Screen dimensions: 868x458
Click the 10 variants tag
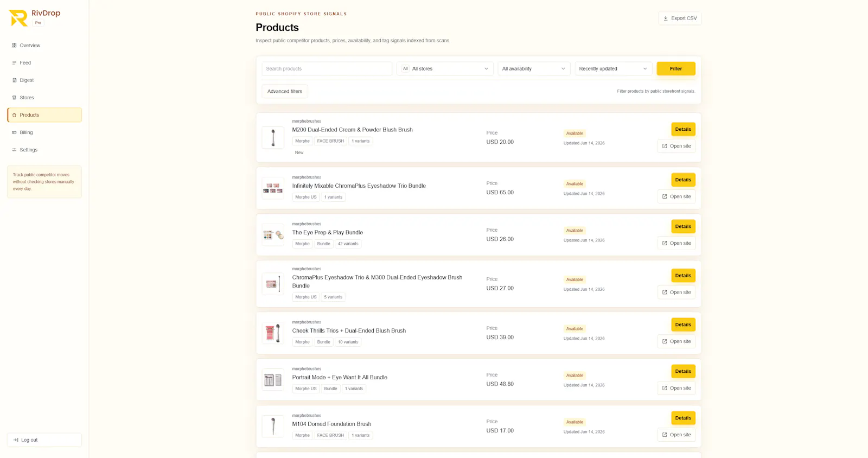tap(348, 342)
